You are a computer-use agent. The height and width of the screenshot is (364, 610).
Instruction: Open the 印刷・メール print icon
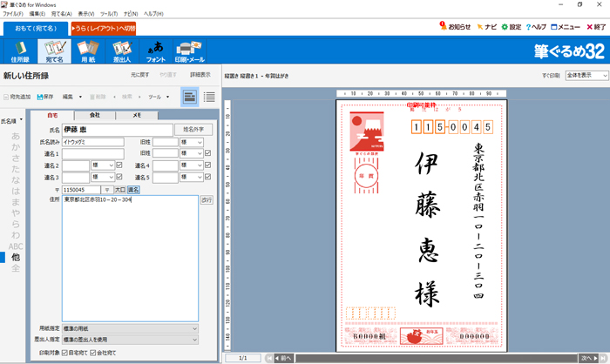coord(188,51)
